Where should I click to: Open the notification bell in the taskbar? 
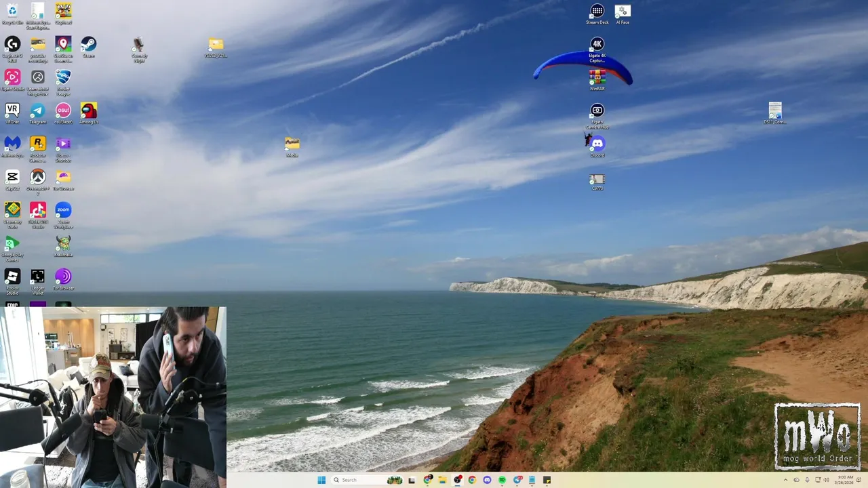click(859, 480)
